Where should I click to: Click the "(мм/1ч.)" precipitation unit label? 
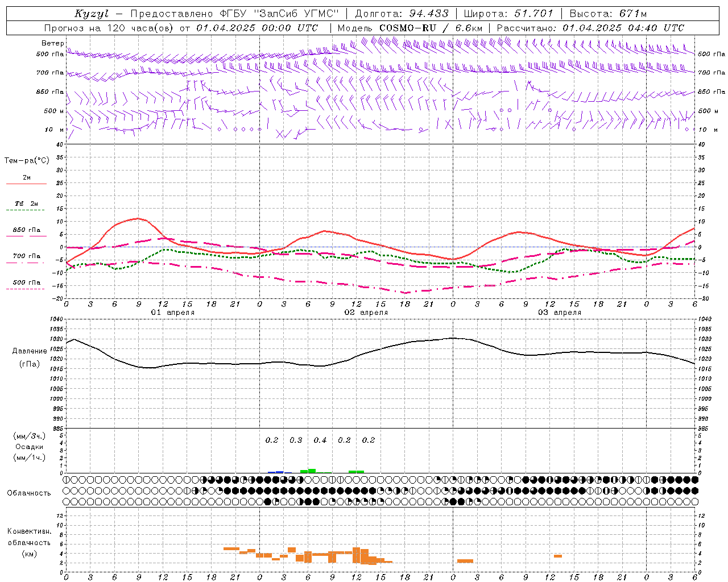coord(30,458)
